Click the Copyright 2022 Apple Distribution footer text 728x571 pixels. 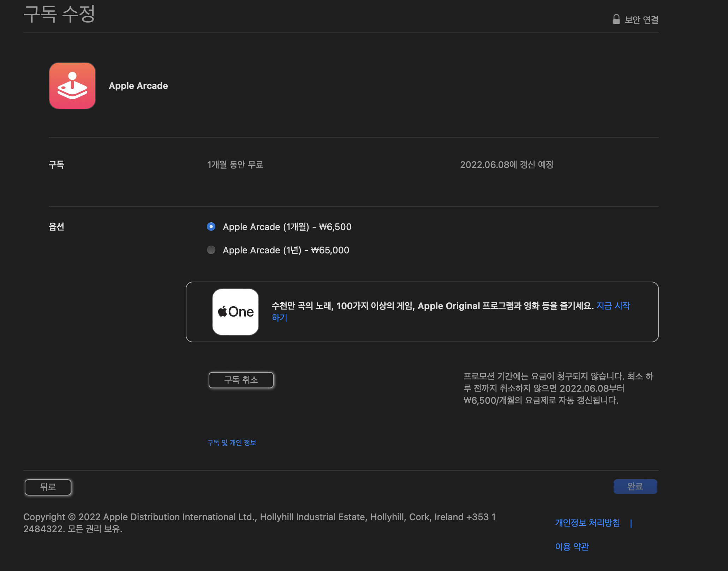(259, 517)
